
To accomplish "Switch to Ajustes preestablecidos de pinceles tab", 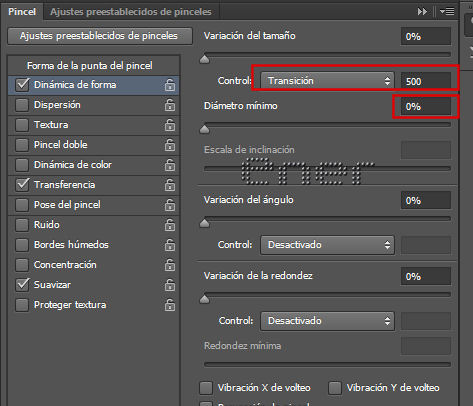I will tap(131, 12).
